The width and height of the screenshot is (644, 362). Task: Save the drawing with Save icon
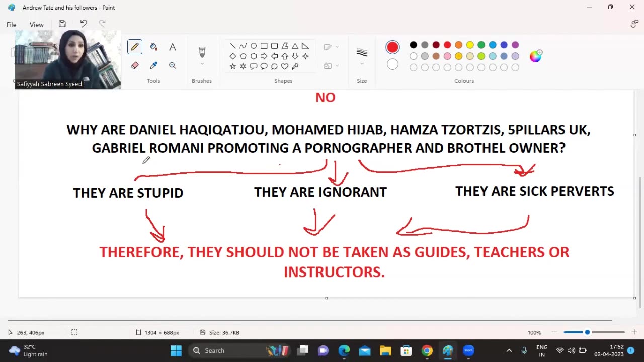click(x=62, y=24)
